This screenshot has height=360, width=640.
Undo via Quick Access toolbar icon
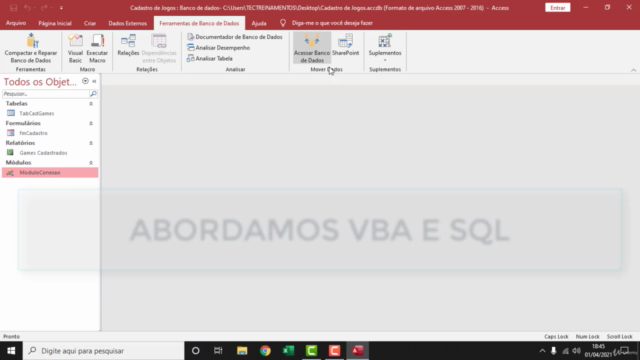[x=27, y=8]
